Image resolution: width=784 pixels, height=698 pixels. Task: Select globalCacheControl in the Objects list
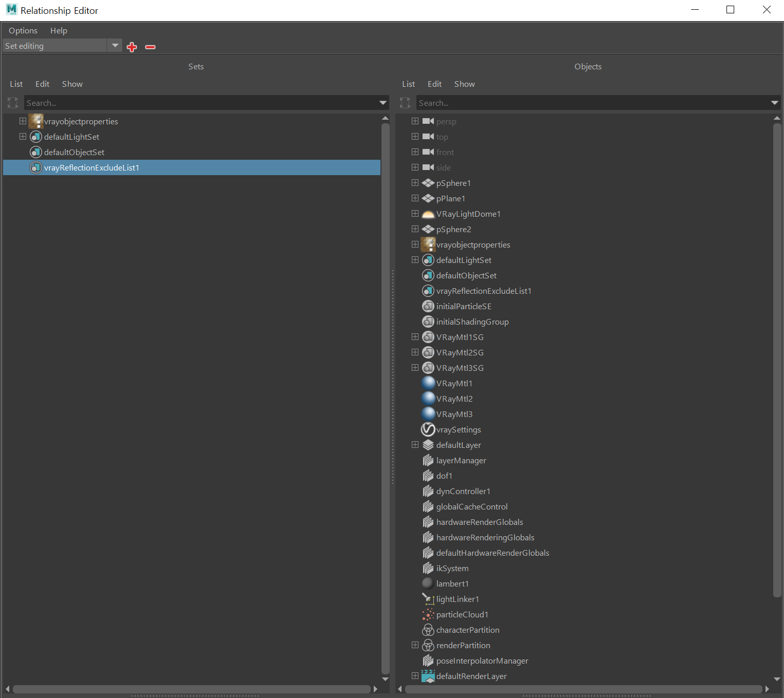click(472, 506)
